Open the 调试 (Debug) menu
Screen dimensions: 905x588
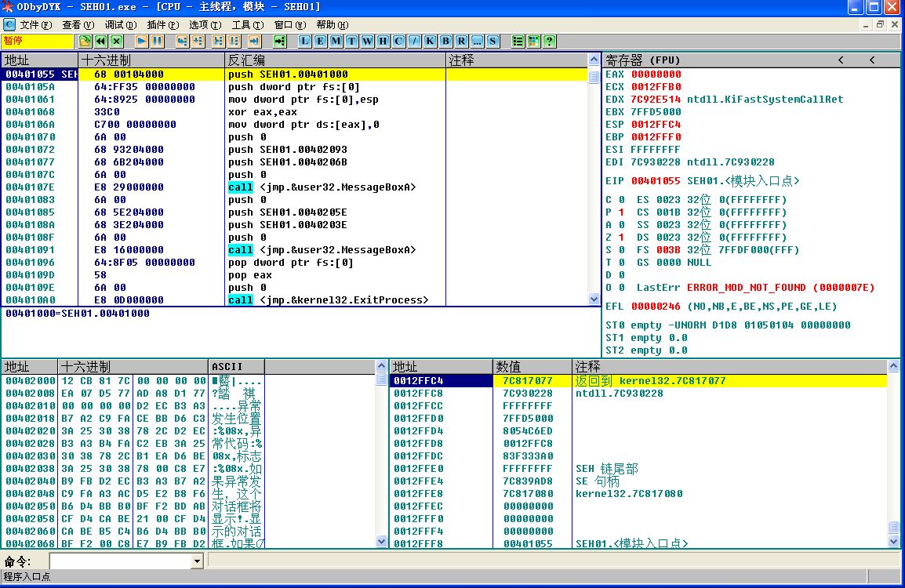click(x=120, y=25)
